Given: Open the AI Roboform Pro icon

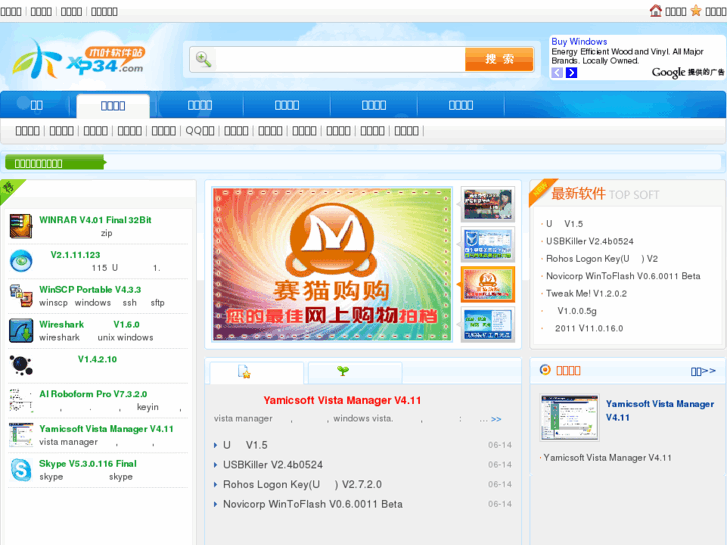Looking at the screenshot, I should [21, 400].
